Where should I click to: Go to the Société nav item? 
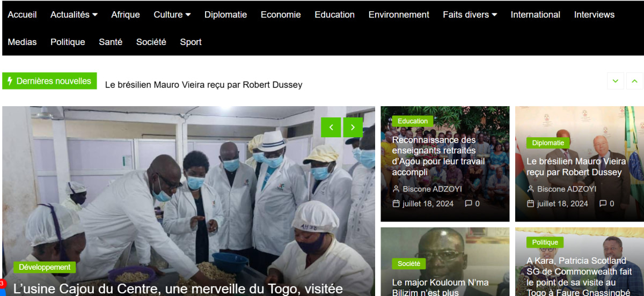pyautogui.click(x=151, y=42)
